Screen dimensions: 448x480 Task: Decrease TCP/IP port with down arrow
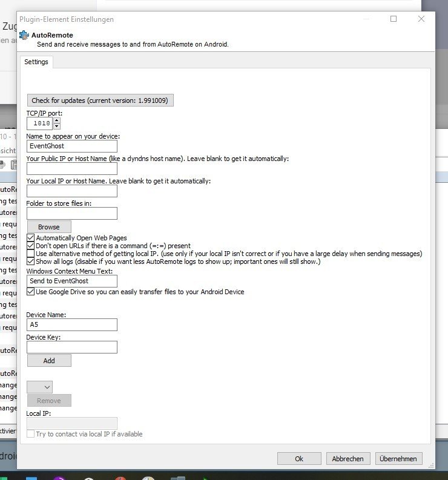(57, 127)
